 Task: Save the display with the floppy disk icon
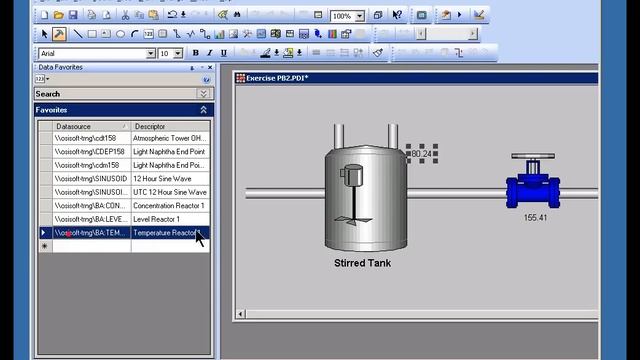73,16
